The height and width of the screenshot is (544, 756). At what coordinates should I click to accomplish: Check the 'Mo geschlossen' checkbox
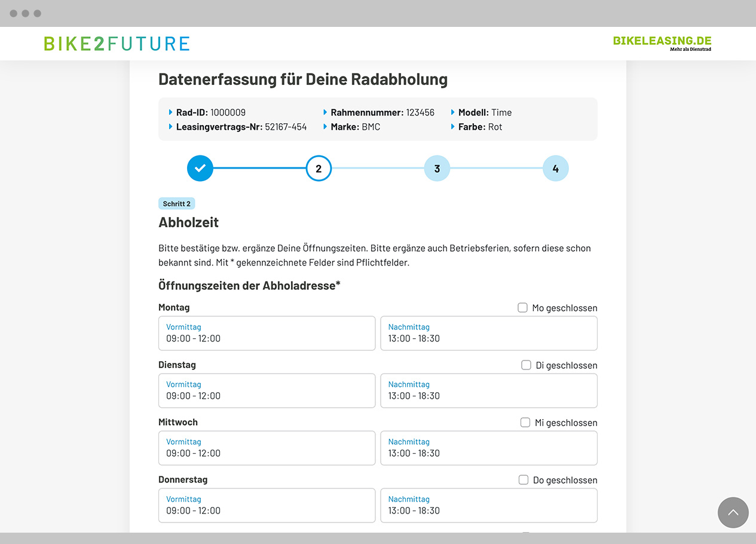522,308
